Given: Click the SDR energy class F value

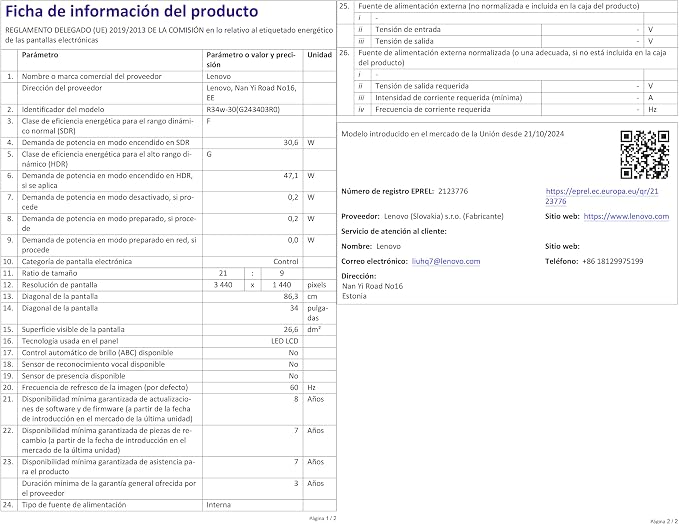Looking at the screenshot, I should click(208, 121).
